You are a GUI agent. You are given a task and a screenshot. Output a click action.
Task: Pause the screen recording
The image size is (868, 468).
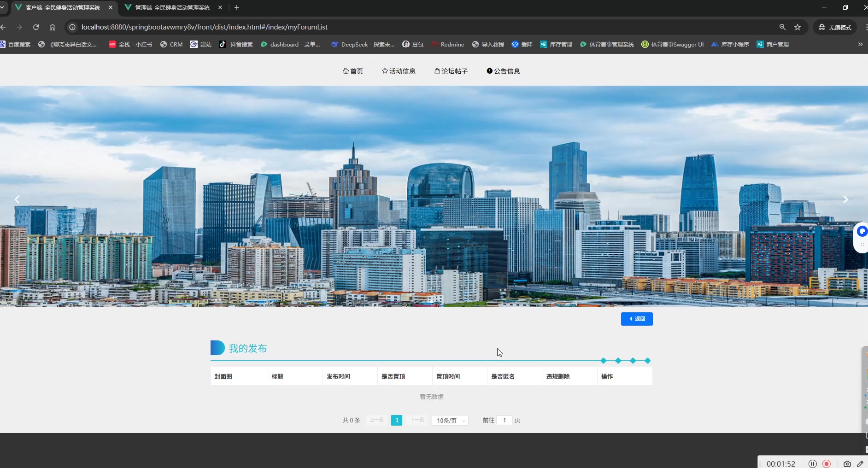point(813,464)
